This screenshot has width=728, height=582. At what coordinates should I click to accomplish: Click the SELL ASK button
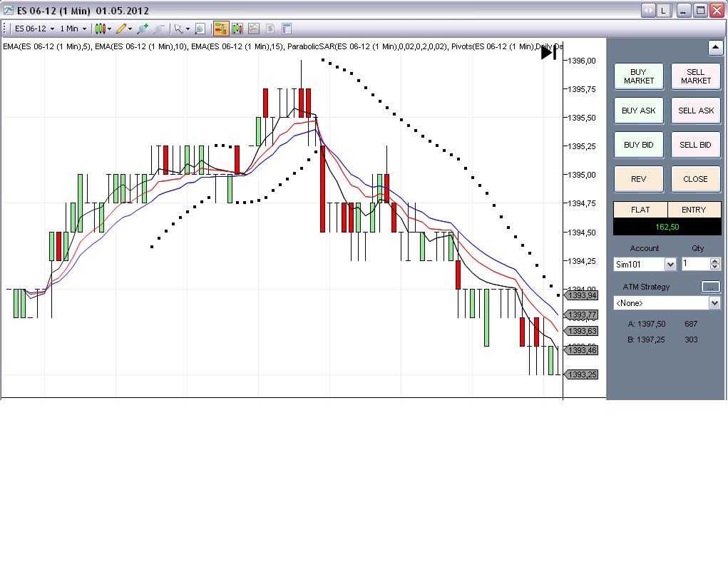pyautogui.click(x=695, y=111)
